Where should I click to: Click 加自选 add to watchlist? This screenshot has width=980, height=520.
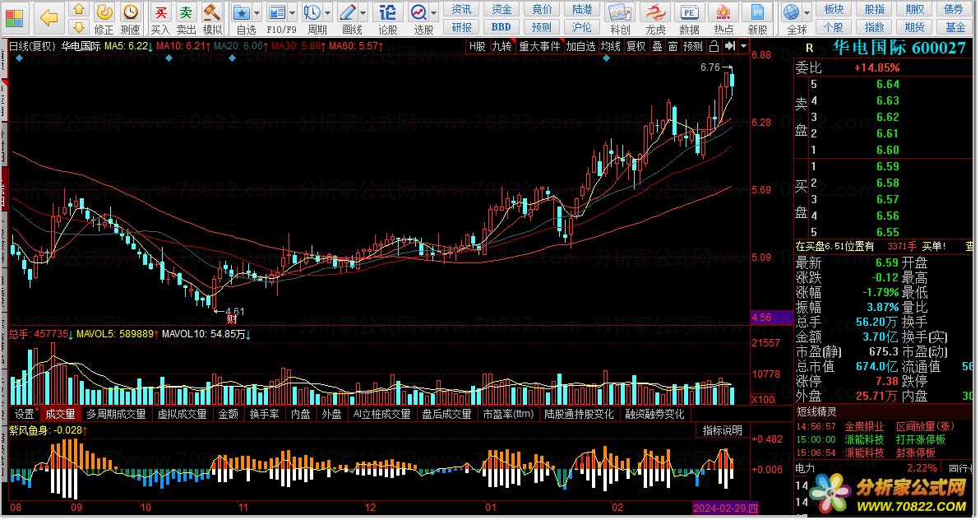(x=580, y=46)
